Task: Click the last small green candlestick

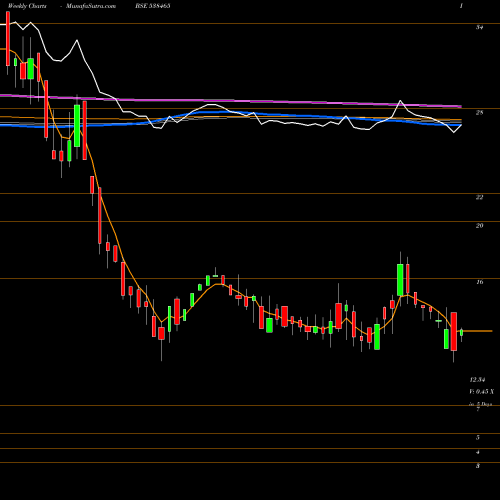Action: coord(462,332)
